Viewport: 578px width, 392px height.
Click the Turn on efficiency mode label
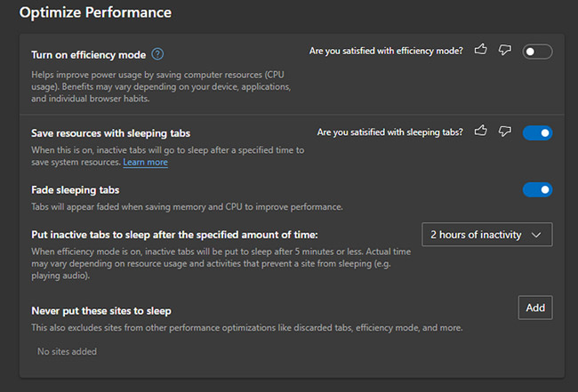[88, 55]
